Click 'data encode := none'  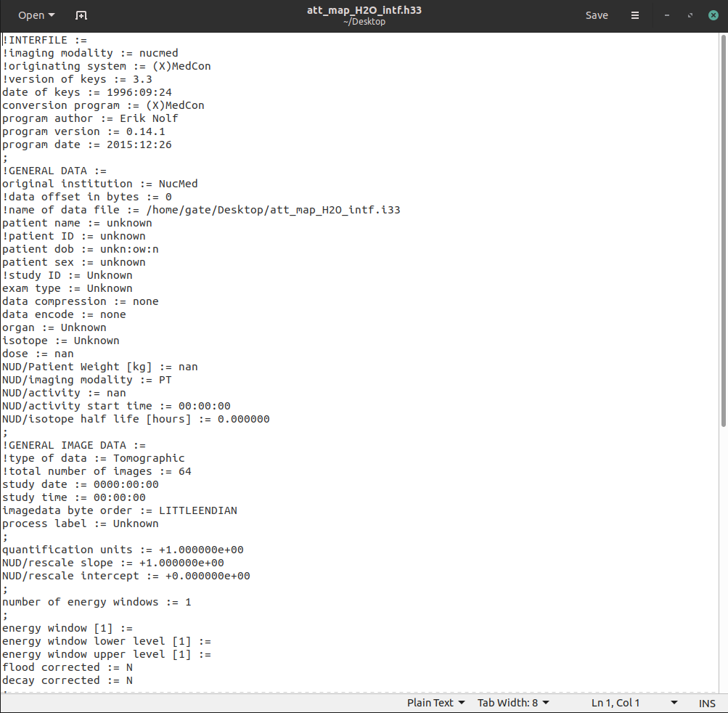point(64,314)
